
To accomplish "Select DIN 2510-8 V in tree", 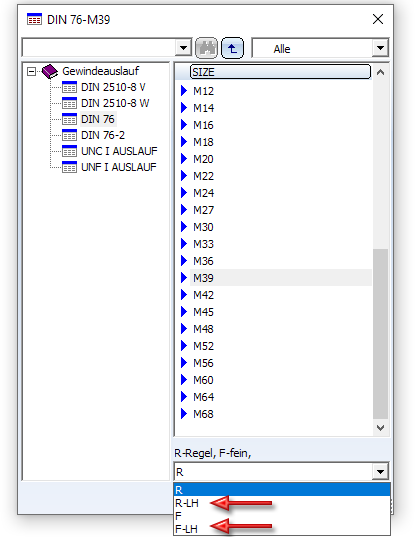I will (113, 87).
